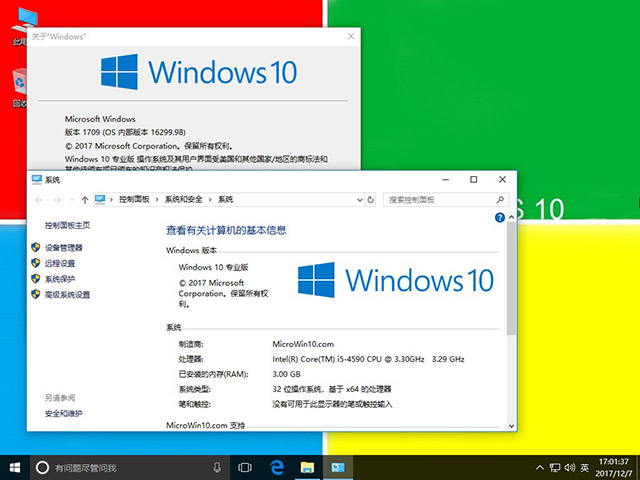Open 控制面板主页 link
The height and width of the screenshot is (480, 640).
(x=67, y=225)
